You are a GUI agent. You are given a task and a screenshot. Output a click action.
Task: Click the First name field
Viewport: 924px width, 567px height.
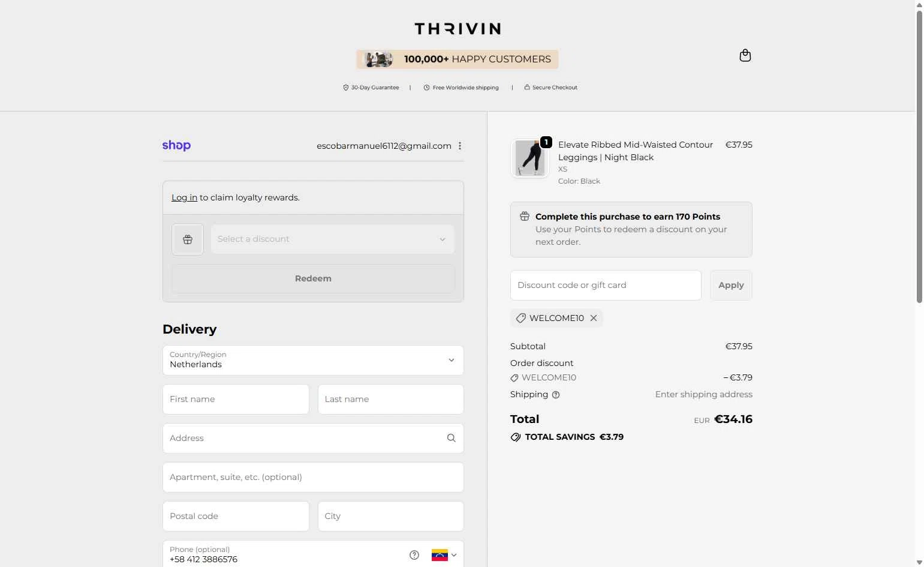point(236,399)
